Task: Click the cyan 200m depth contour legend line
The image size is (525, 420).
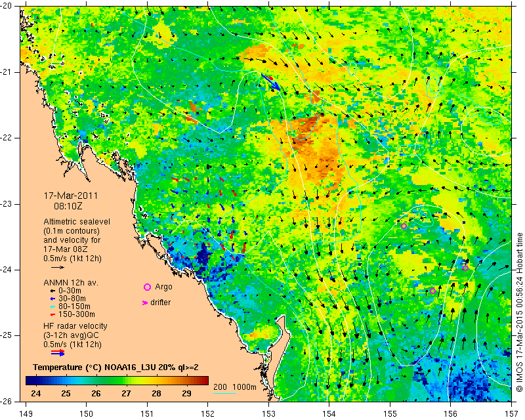Action: click(224, 394)
